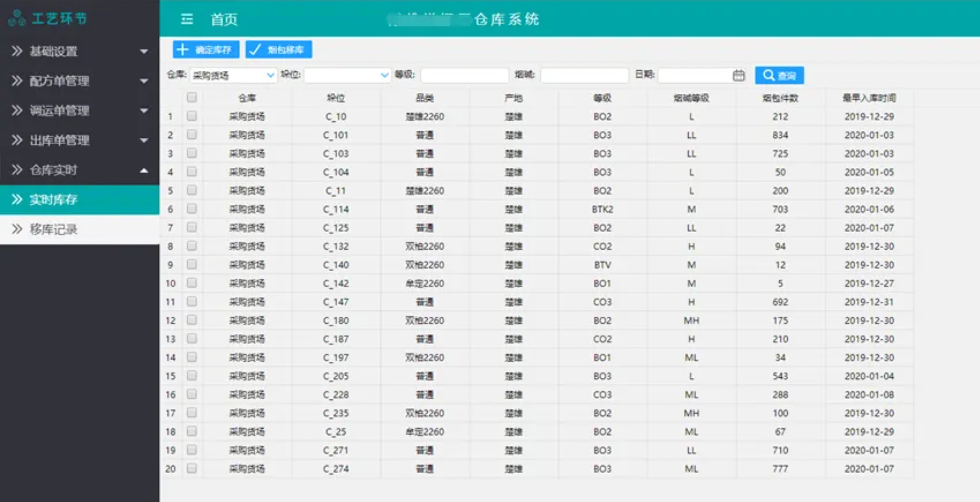Click the checkmark 烟包移库 button
This screenshot has width=980, height=502.
pyautogui.click(x=279, y=49)
